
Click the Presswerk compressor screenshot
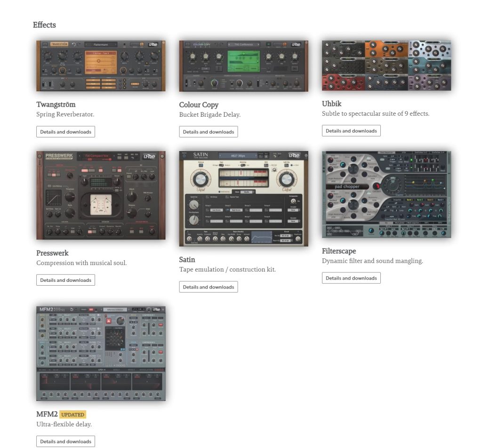pos(101,195)
